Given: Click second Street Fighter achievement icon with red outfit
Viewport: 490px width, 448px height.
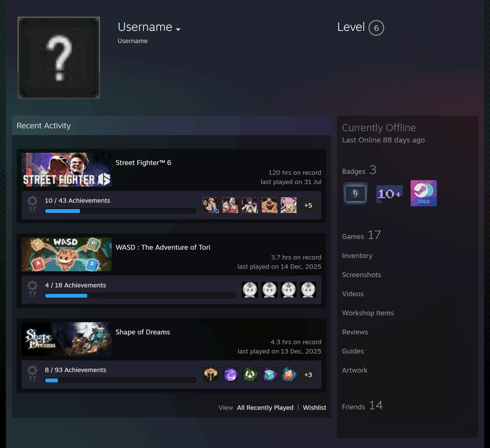Looking at the screenshot, I should tap(230, 205).
